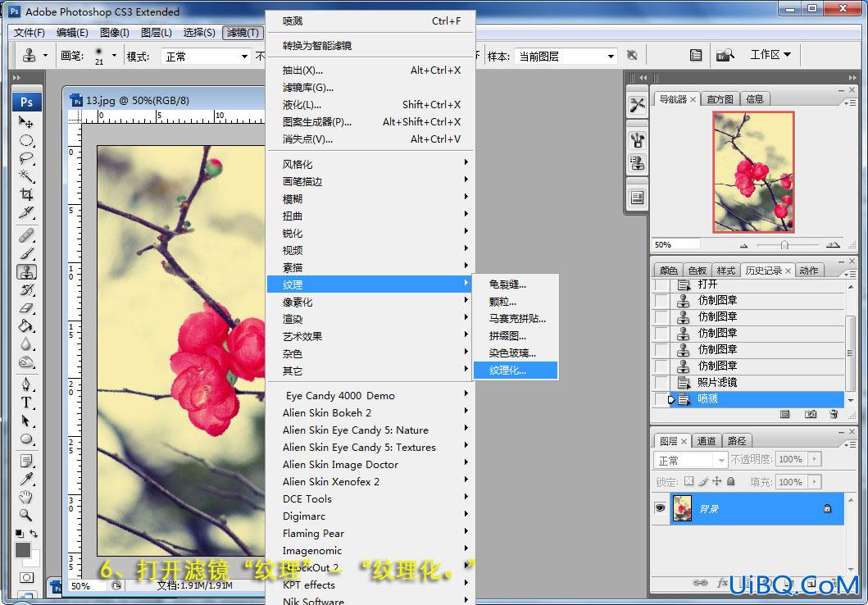This screenshot has width=868, height=605.
Task: Select the Eyedropper tool
Action: tap(26, 479)
